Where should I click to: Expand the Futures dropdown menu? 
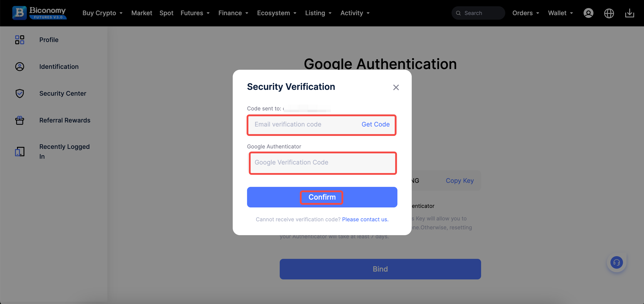pyautogui.click(x=195, y=13)
